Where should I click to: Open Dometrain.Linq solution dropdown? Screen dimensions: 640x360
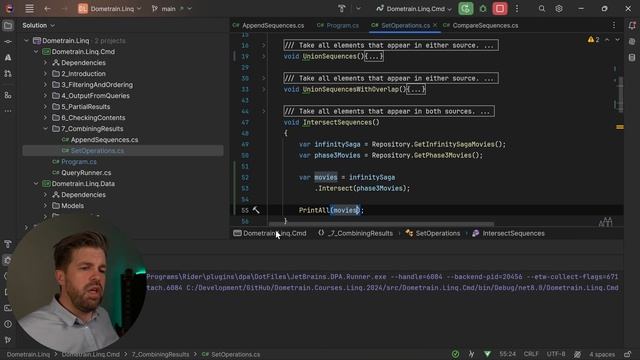coord(110,9)
